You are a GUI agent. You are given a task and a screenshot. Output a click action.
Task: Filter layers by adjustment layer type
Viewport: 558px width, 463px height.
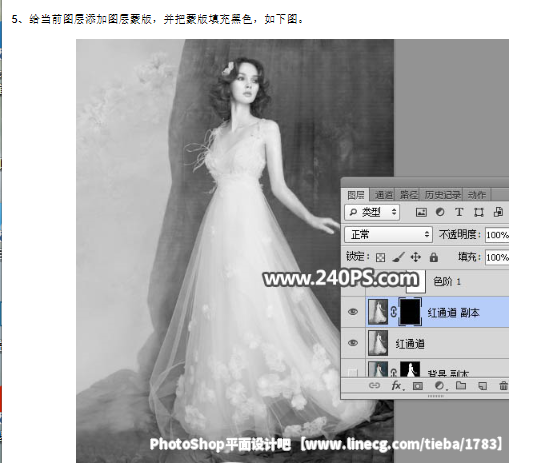tap(440, 212)
